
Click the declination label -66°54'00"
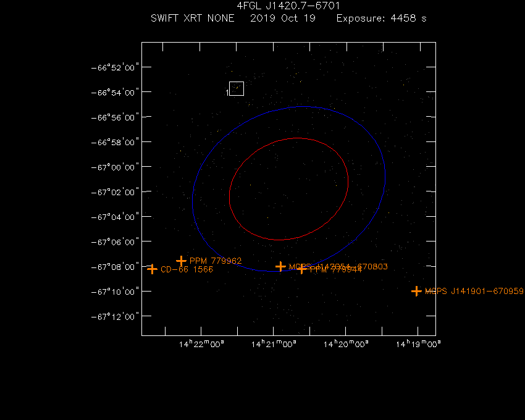tap(115, 93)
